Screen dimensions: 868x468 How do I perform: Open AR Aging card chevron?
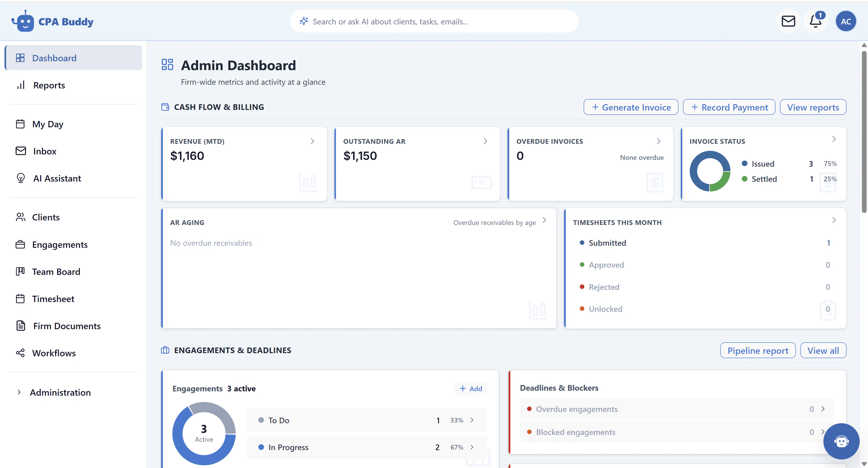pyautogui.click(x=544, y=220)
